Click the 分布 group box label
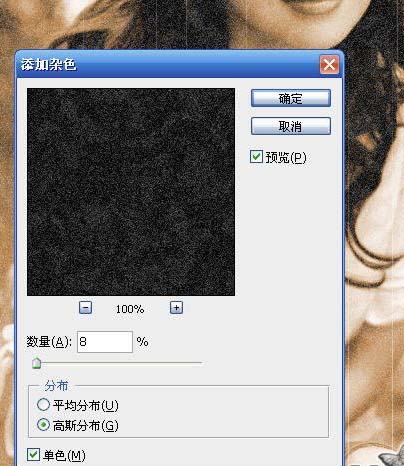Screen dimensions: 404x466 tap(56, 386)
